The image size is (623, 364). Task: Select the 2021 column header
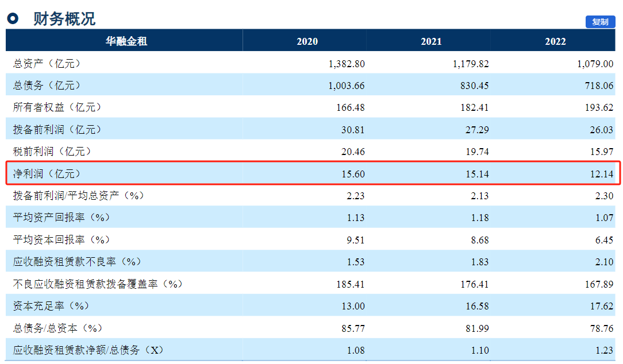pos(431,41)
